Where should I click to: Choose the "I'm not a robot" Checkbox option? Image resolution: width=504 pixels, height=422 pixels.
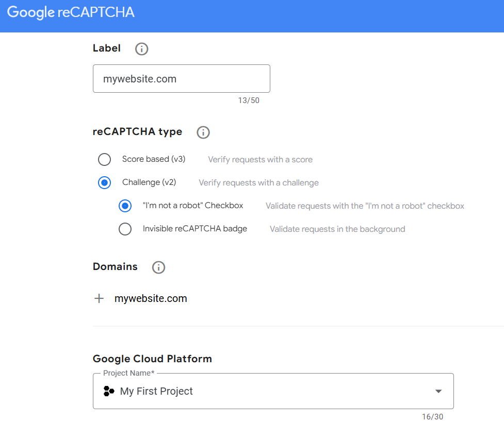coord(125,206)
